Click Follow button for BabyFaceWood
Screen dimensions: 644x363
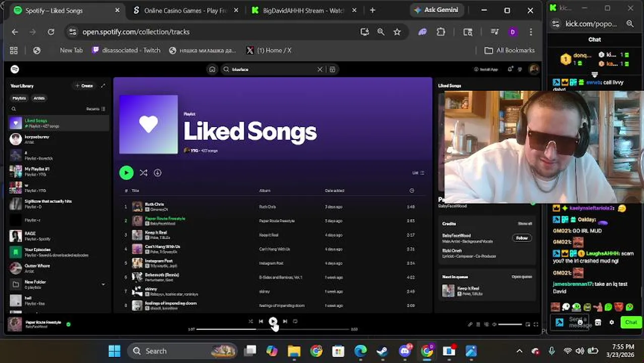point(522,238)
